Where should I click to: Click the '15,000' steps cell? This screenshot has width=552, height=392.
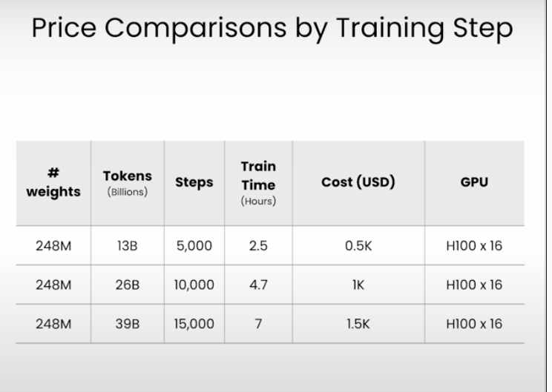pos(194,324)
